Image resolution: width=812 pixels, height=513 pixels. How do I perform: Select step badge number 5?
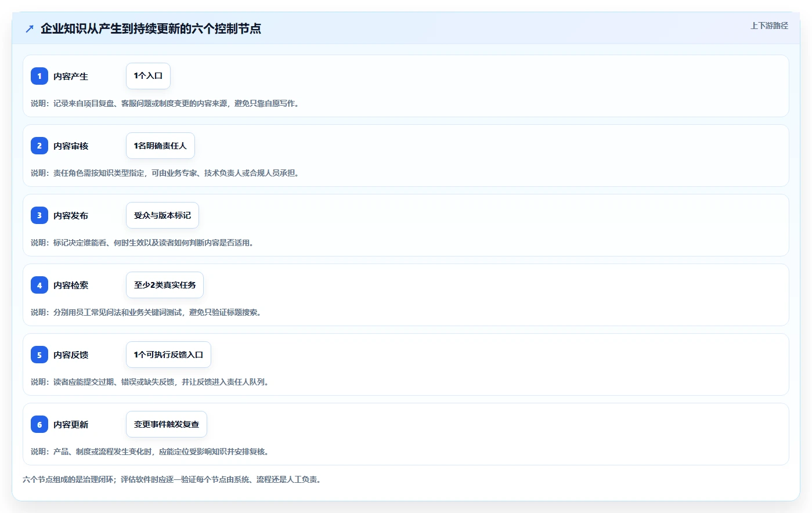coord(39,355)
